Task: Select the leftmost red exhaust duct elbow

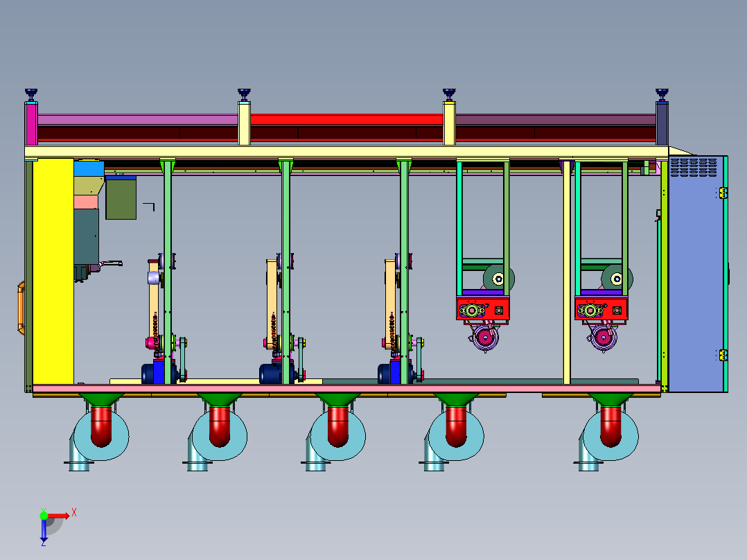Action: [x=101, y=426]
